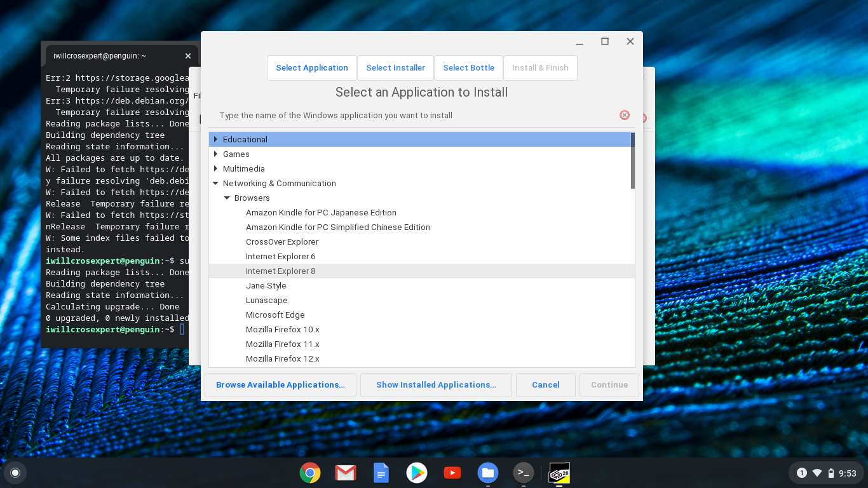Switch to the Select Bottle tab

pos(468,68)
